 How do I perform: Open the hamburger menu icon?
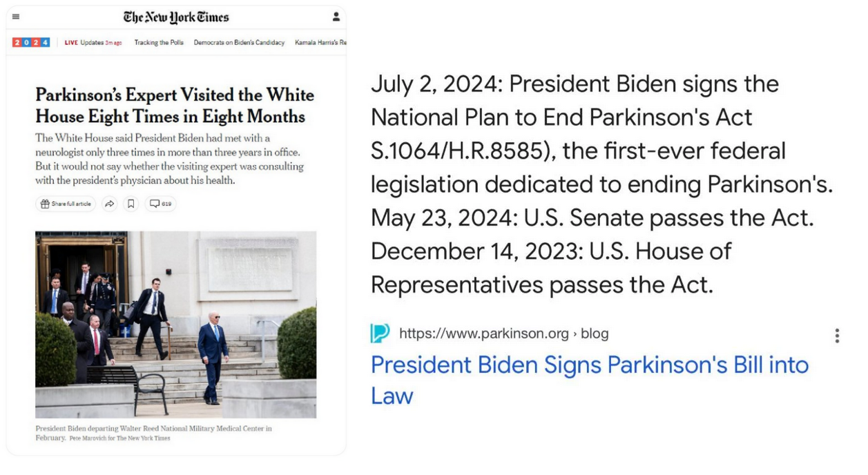click(16, 17)
